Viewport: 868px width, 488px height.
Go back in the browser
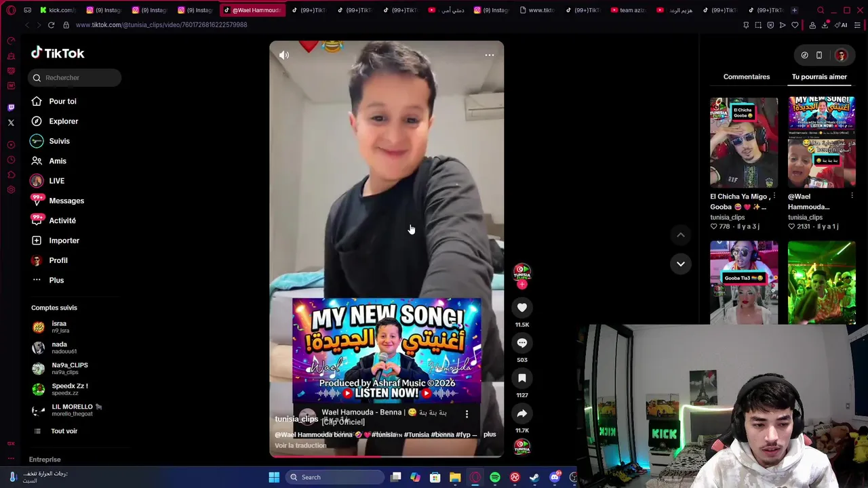[x=26, y=25]
